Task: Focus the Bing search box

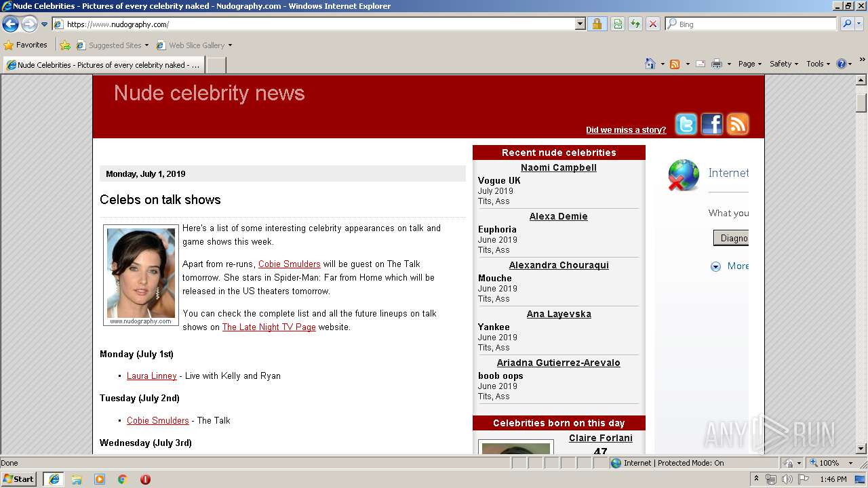Action: 751,24
